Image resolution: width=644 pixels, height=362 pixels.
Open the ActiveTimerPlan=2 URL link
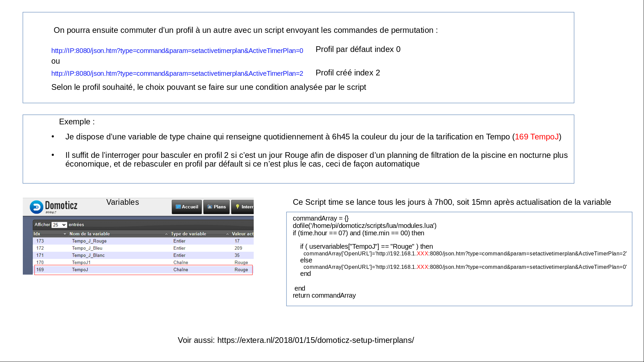(177, 73)
